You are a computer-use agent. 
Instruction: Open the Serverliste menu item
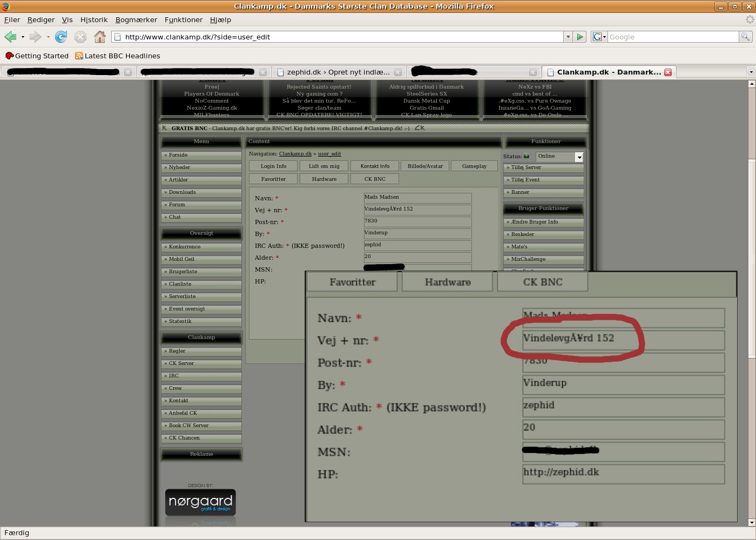point(201,297)
